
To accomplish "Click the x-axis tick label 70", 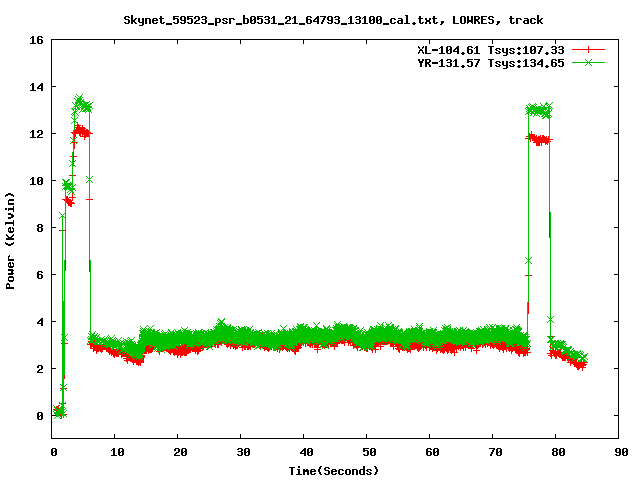I will pyautogui.click(x=495, y=452).
